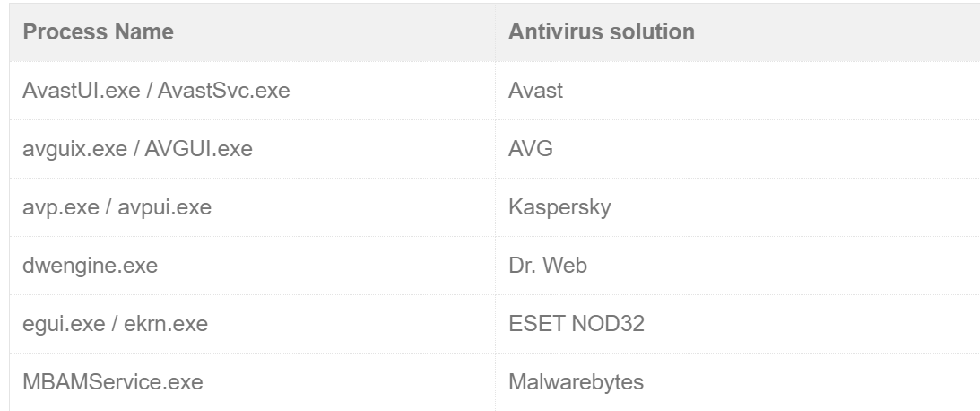This screenshot has width=980, height=411.
Task: Click the egui.exe process name
Action: pyautogui.click(x=61, y=324)
